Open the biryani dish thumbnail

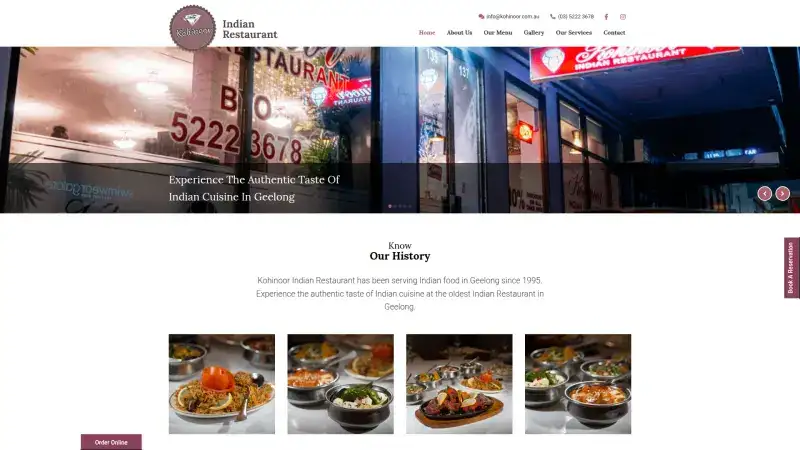click(x=222, y=384)
